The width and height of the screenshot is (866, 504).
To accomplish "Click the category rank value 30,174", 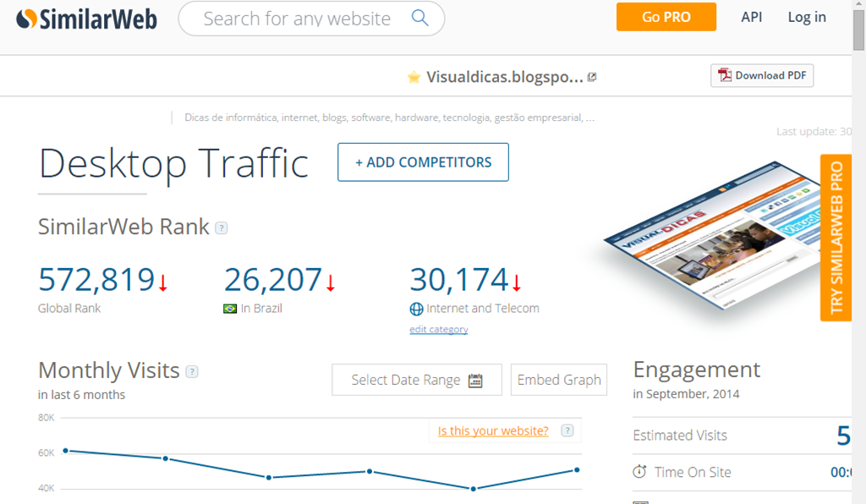I will pos(459,279).
